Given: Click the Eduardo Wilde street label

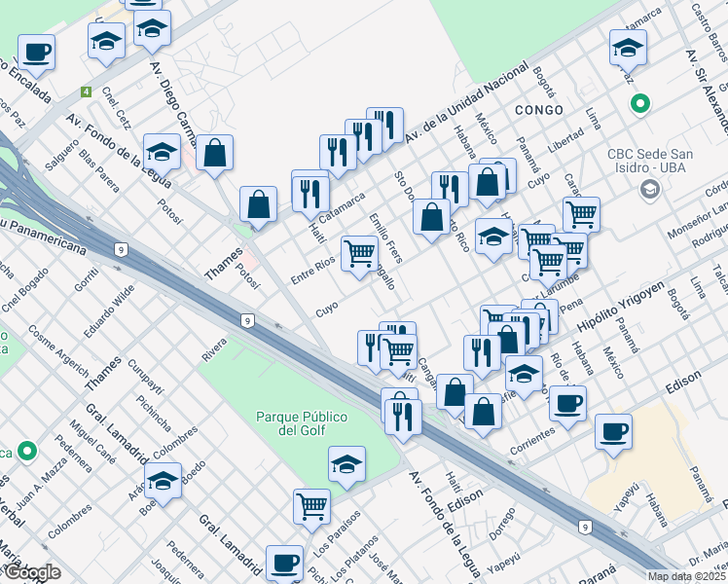Looking at the screenshot, I should [x=109, y=311].
